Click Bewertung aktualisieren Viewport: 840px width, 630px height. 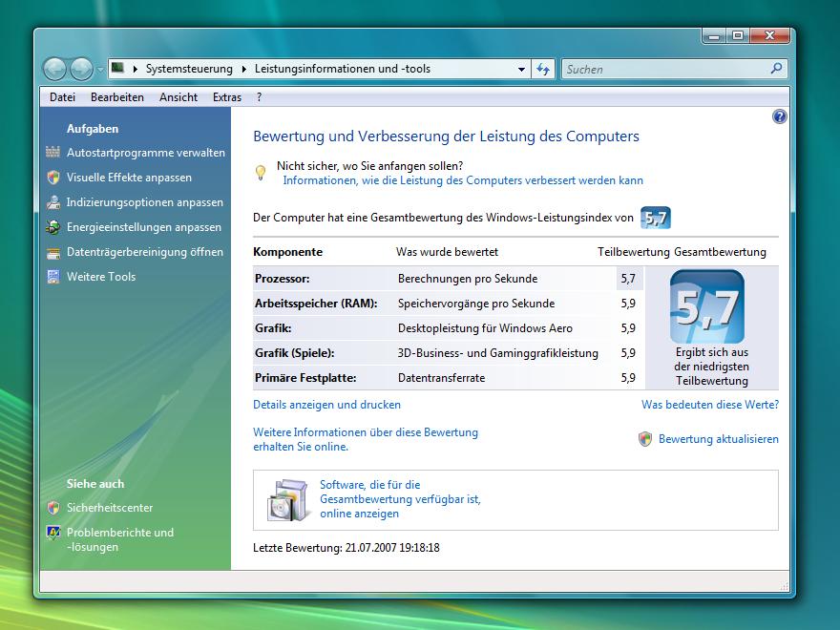[719, 439]
